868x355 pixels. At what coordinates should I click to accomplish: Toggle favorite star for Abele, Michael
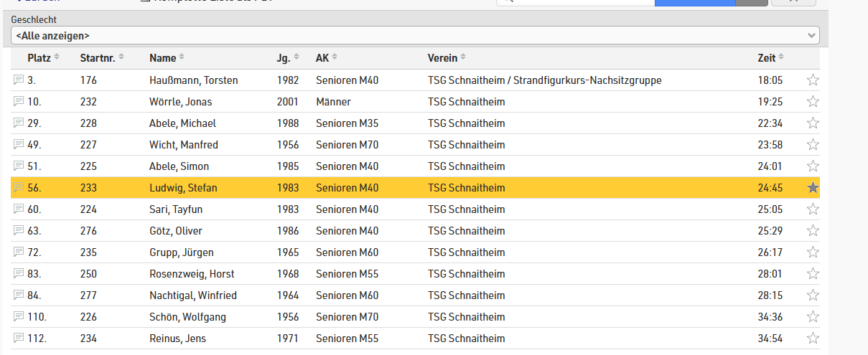(813, 123)
